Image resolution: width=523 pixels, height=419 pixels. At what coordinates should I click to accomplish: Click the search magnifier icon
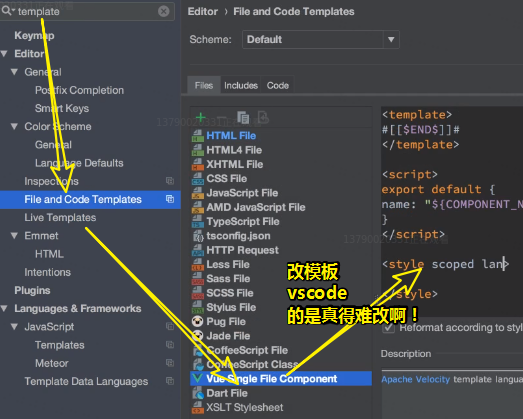7,11
